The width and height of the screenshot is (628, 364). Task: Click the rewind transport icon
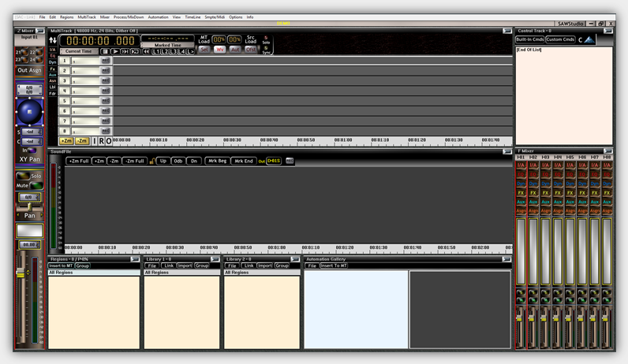pyautogui.click(x=147, y=51)
